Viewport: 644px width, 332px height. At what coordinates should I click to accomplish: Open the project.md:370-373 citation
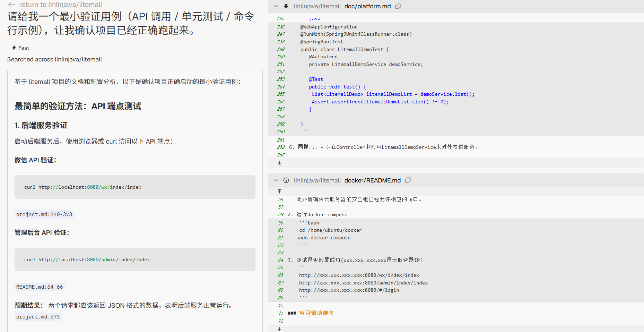tap(44, 214)
